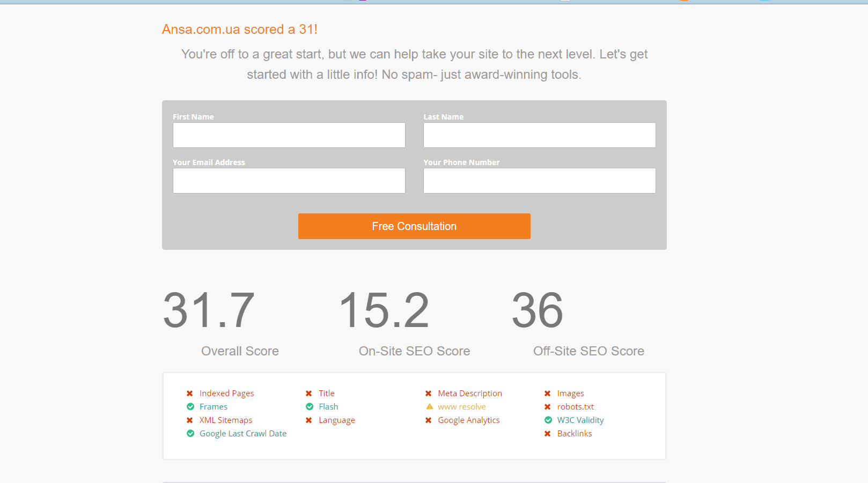Viewport: 868px width, 483px height.
Task: Click the red X icon beside XML Sitemaps
Action: pyautogui.click(x=190, y=420)
